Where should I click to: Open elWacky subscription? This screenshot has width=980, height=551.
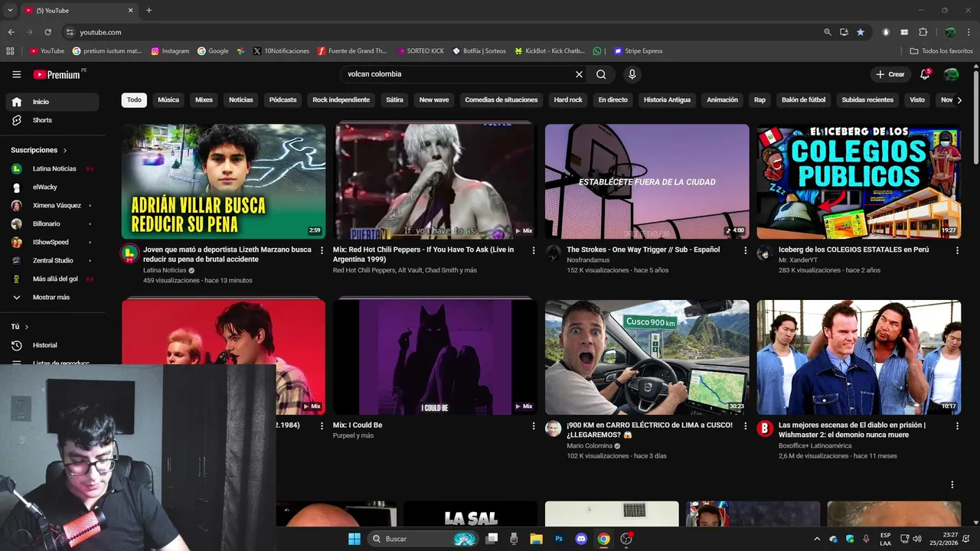click(x=52, y=187)
